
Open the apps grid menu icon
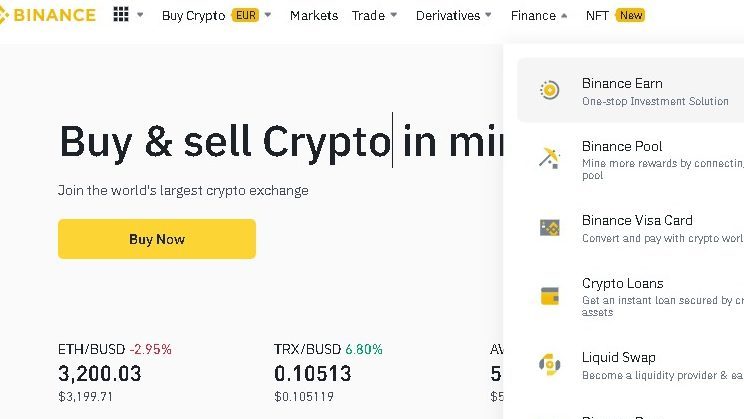tap(121, 15)
